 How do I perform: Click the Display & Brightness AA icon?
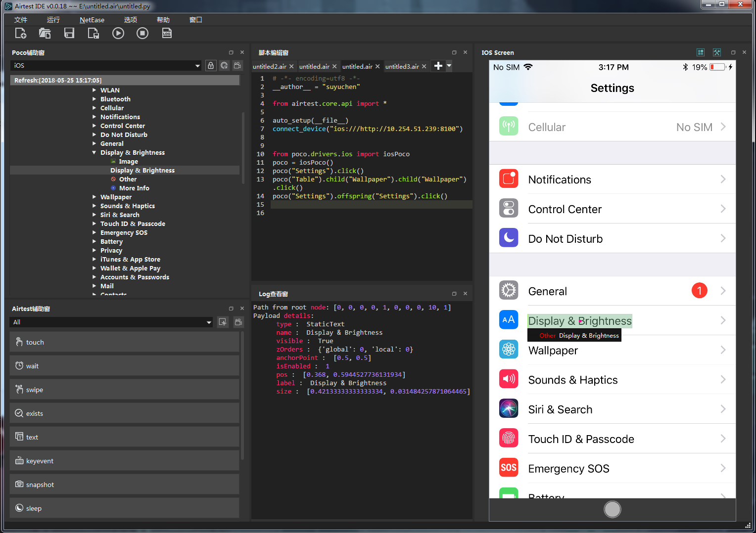(x=509, y=320)
